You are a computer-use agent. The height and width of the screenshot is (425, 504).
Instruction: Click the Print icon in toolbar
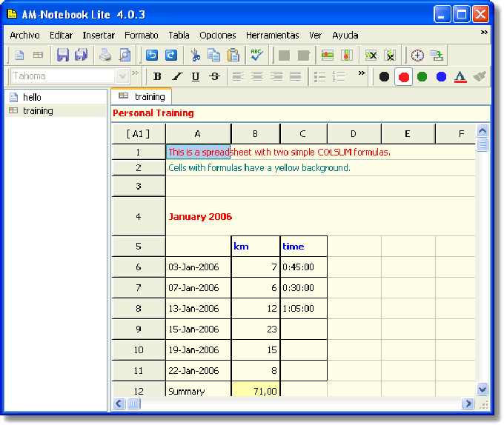click(105, 55)
